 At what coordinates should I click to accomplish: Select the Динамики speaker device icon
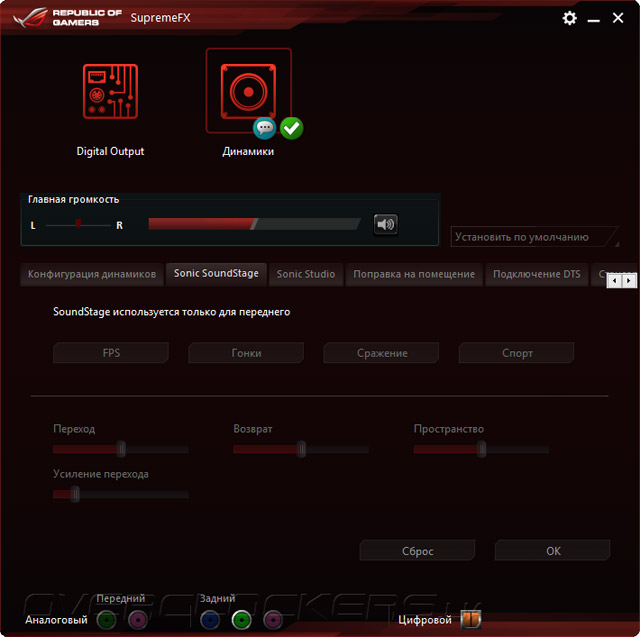248,91
